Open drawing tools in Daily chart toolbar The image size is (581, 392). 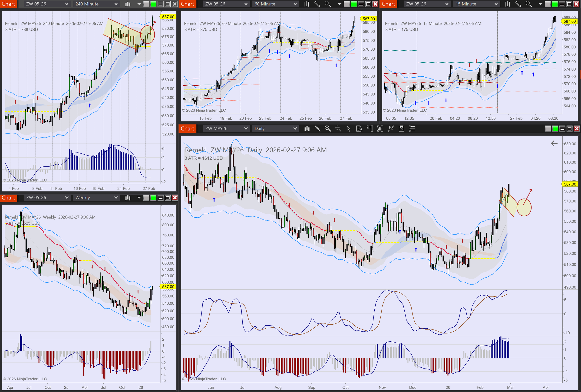click(317, 129)
